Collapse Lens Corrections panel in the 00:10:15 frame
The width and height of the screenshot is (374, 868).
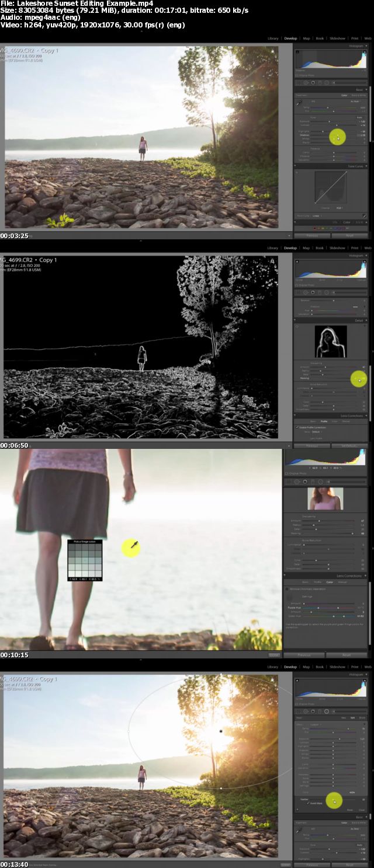point(365,576)
